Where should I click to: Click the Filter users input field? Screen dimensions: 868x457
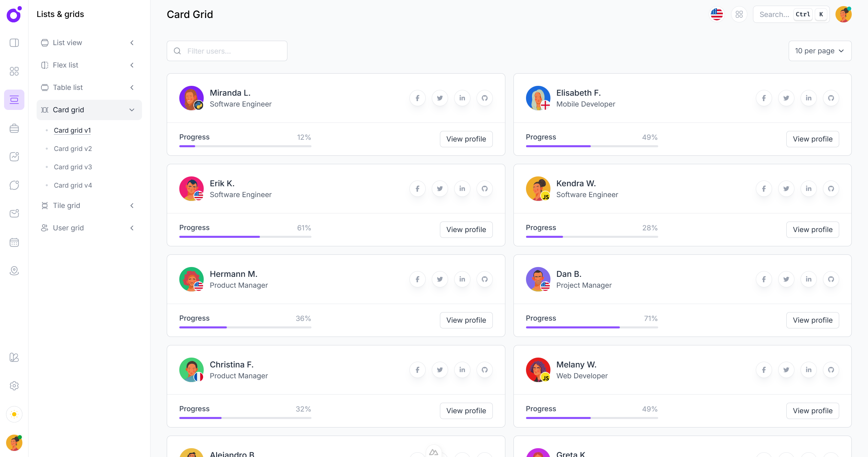tap(234, 51)
